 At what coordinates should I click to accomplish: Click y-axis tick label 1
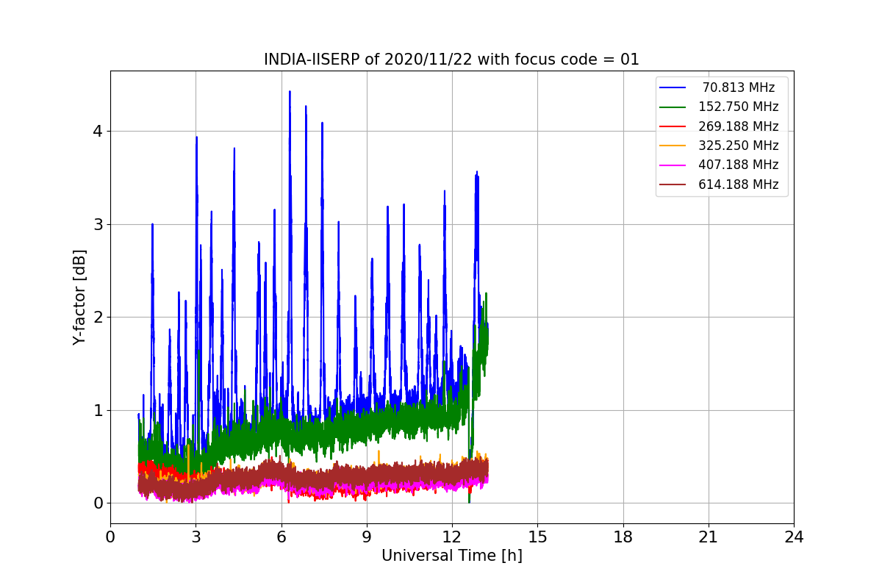pyautogui.click(x=98, y=410)
